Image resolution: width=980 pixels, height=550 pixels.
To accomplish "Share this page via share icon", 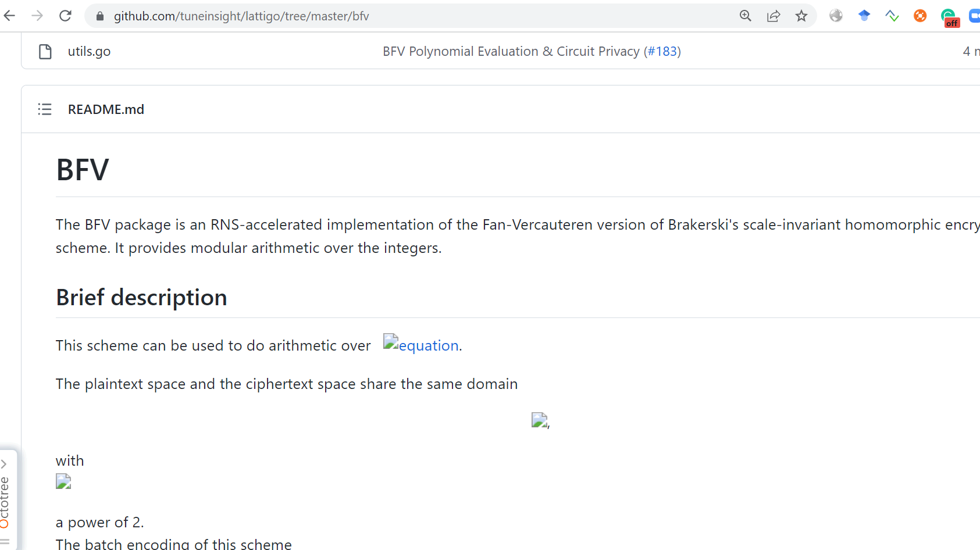I will (x=774, y=16).
